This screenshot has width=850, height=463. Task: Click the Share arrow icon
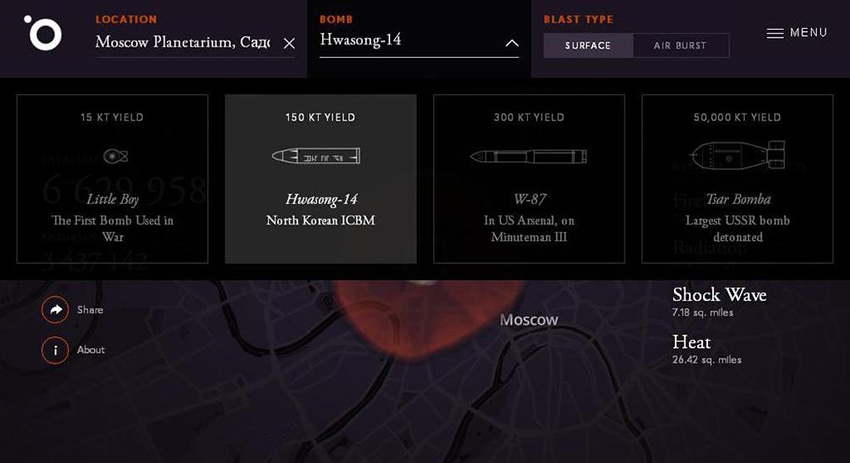55,310
